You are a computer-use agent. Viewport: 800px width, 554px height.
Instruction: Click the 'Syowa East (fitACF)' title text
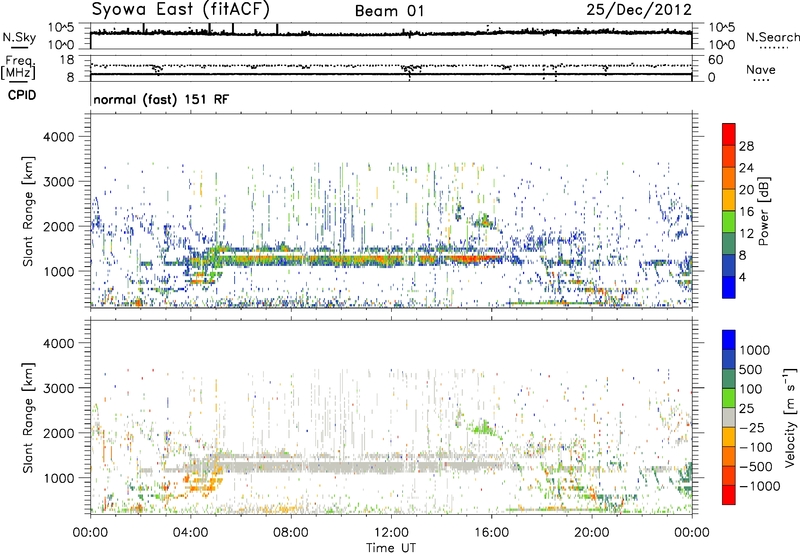click(x=180, y=9)
